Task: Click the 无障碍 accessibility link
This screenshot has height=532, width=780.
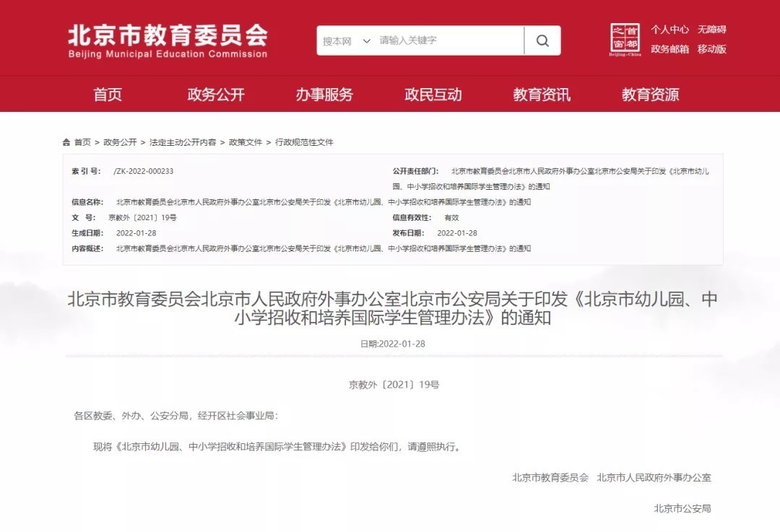Action: [711, 30]
